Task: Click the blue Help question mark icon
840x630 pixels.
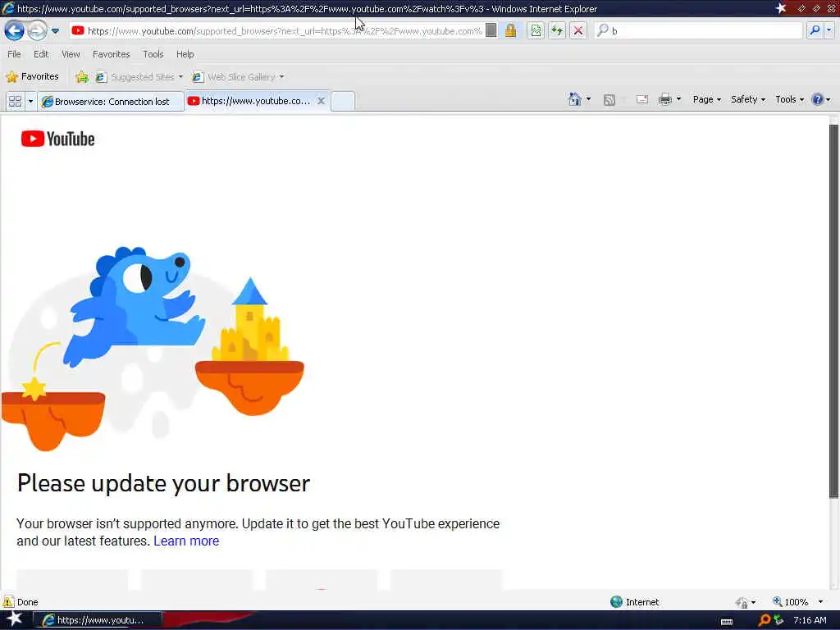Action: [x=817, y=99]
